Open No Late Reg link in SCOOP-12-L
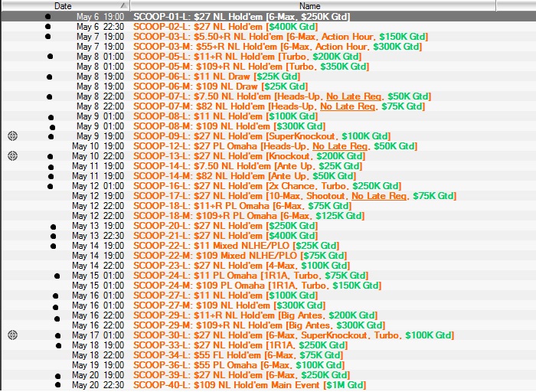This screenshot has height=392, width=536. pyautogui.click(x=340, y=146)
